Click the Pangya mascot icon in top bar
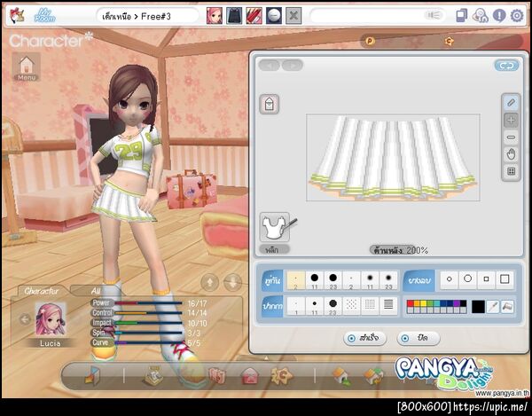This screenshot has width=532, height=416. pyautogui.click(x=17, y=15)
